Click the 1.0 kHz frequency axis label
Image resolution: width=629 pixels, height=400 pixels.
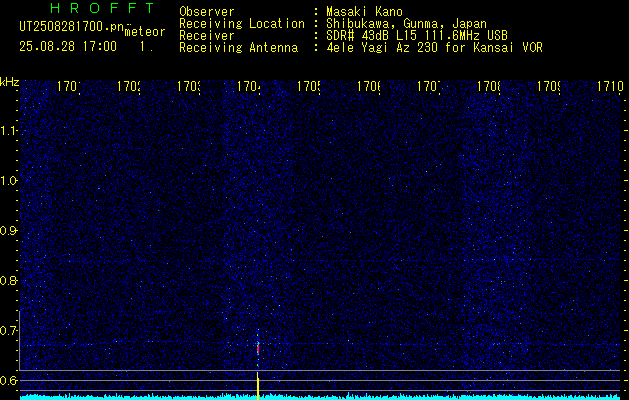coord(9,181)
